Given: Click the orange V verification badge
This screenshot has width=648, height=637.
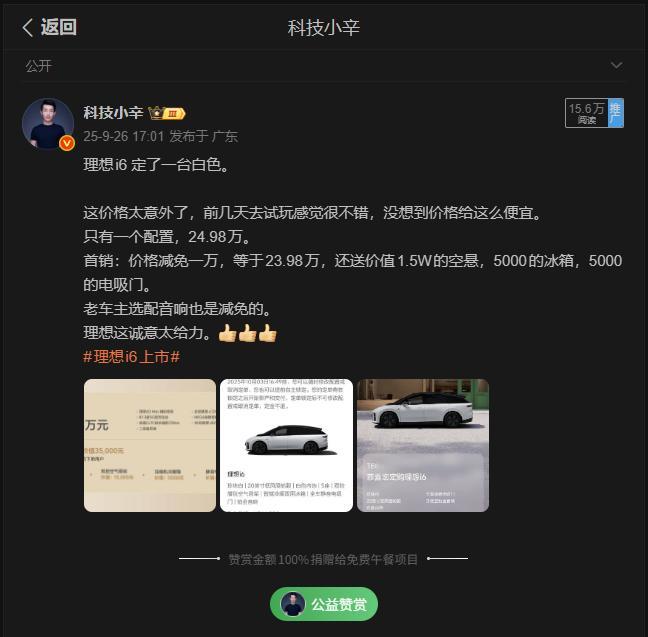Looking at the screenshot, I should (67, 143).
